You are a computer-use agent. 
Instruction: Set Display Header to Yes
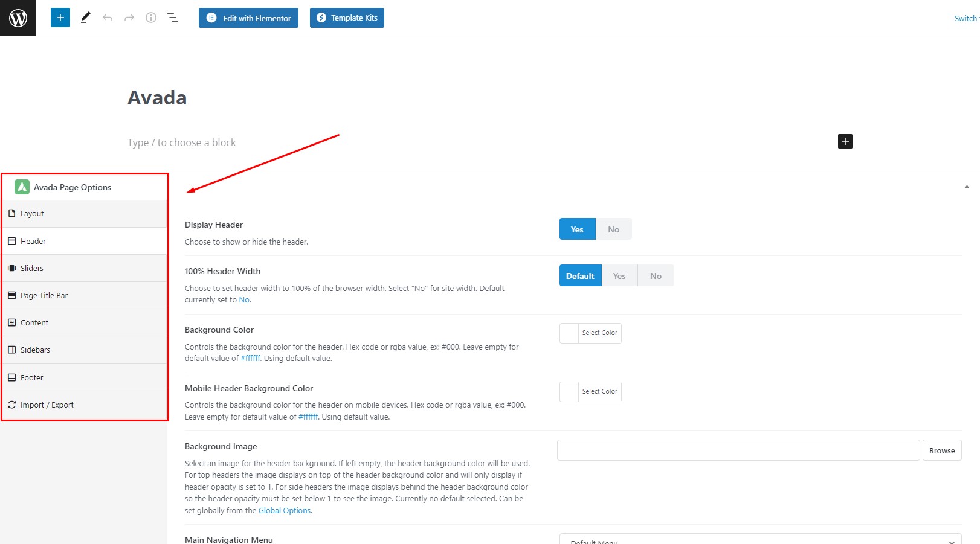(578, 229)
